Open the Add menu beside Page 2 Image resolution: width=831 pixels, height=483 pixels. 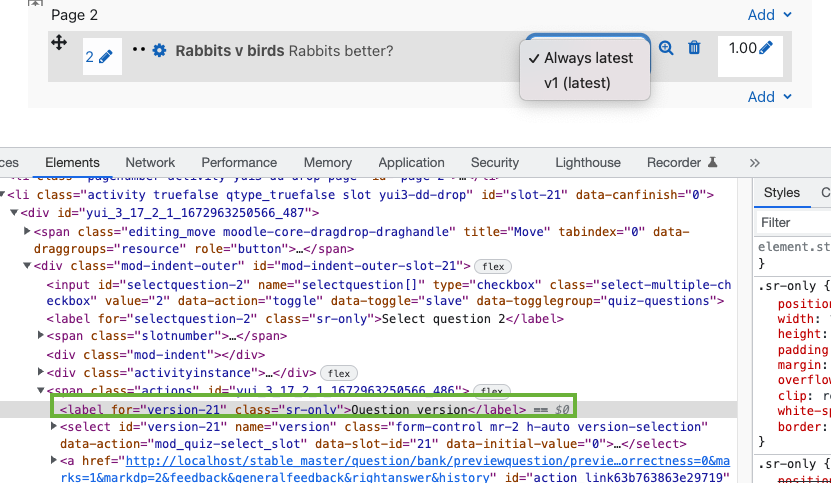[770, 15]
